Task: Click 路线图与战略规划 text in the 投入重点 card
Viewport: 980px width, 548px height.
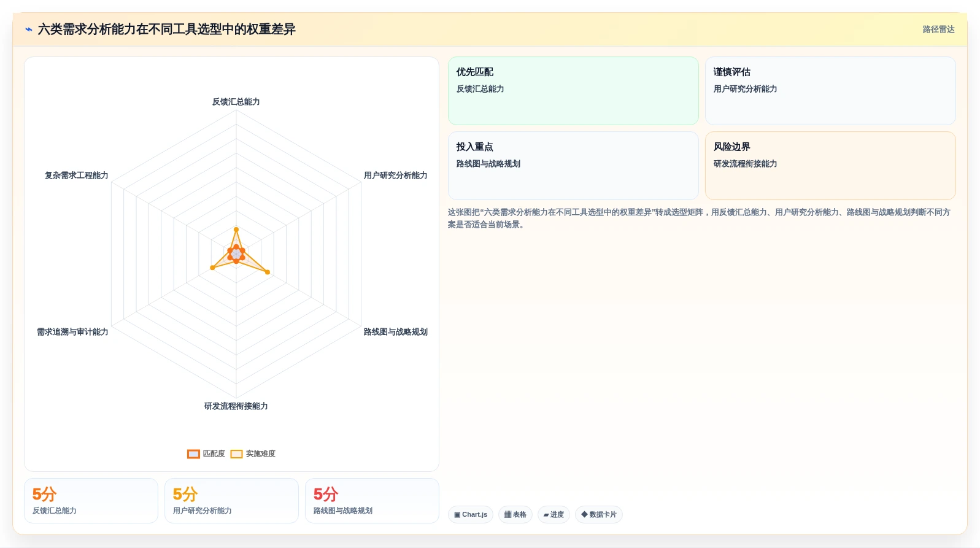Action: coord(488,164)
